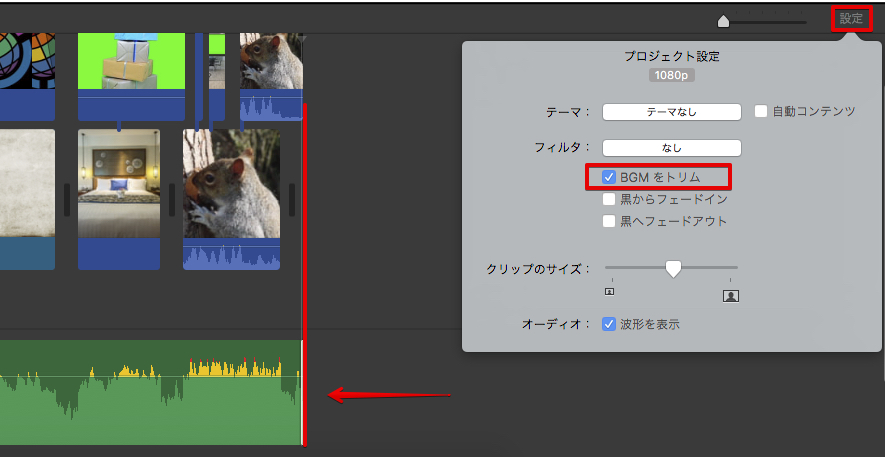This screenshot has height=457, width=885.
Task: Click the small clip size icon
Action: (610, 292)
